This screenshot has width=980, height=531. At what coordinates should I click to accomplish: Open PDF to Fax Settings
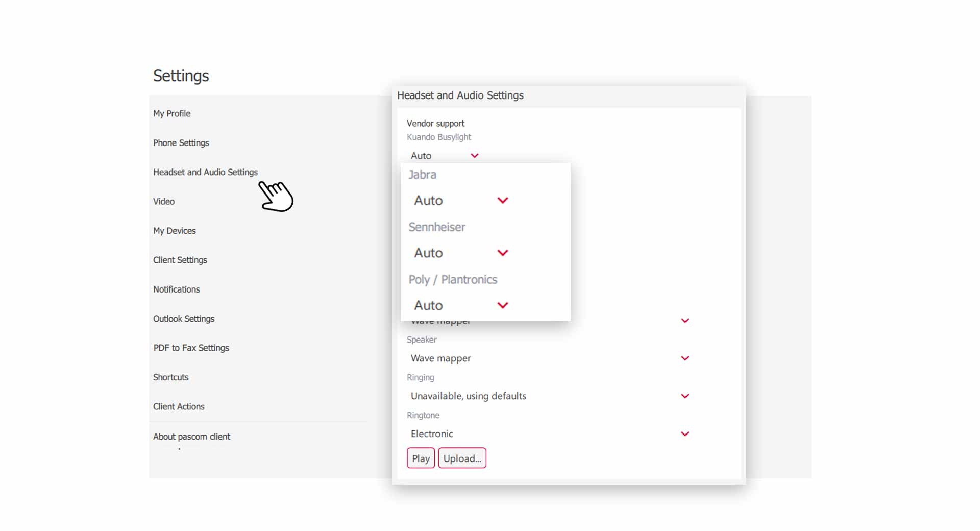coord(191,348)
